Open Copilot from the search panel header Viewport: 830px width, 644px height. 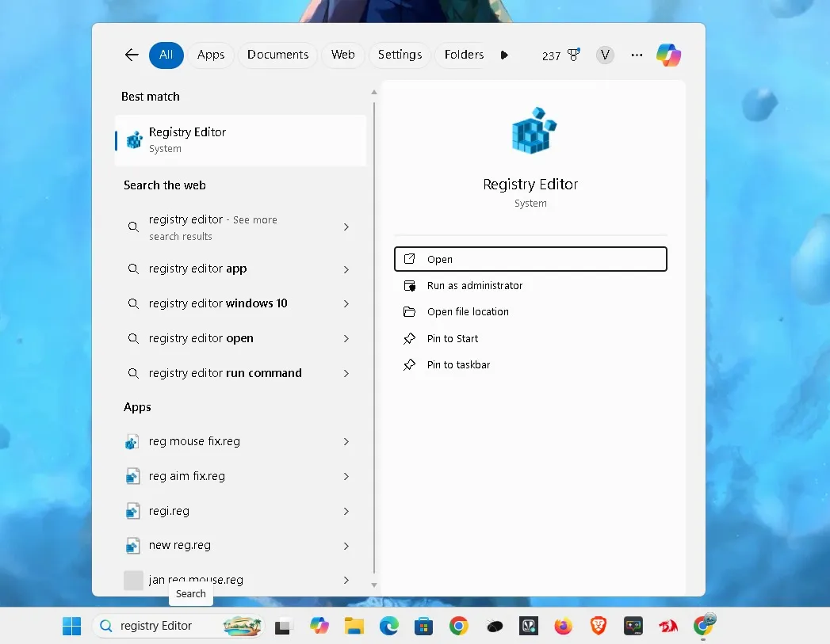click(668, 55)
